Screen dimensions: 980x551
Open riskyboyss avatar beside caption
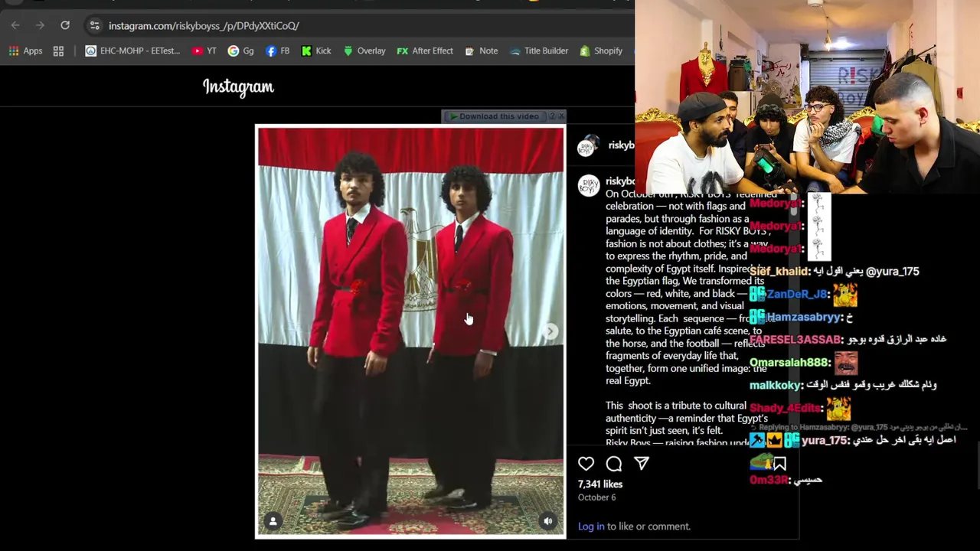click(x=588, y=186)
